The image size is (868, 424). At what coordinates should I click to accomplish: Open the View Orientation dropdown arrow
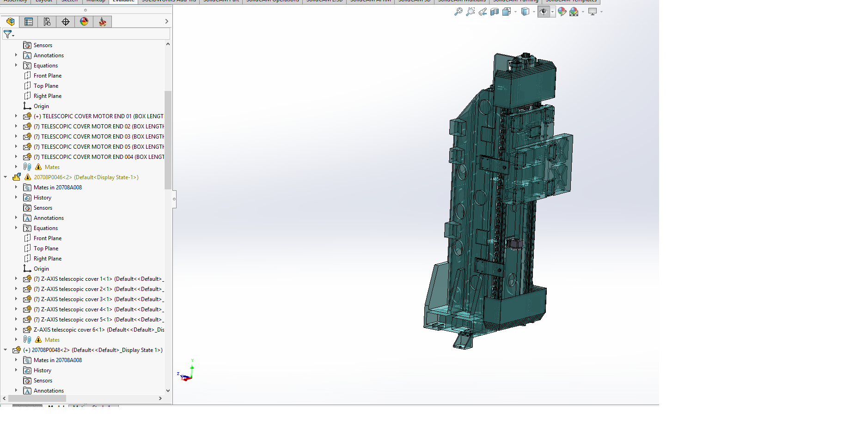[x=534, y=12]
